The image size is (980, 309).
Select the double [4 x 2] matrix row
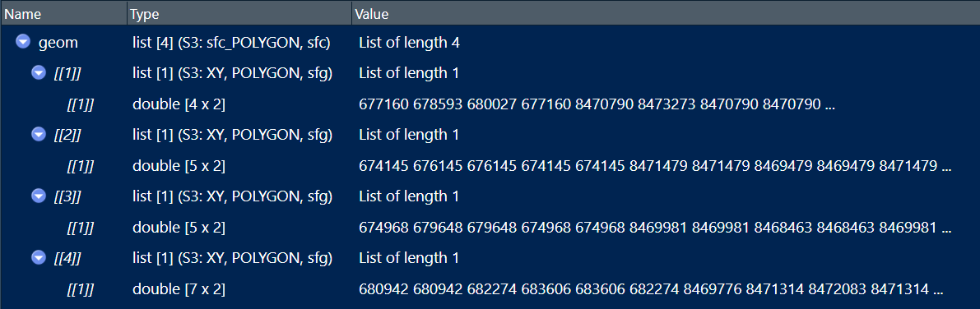[490, 104]
